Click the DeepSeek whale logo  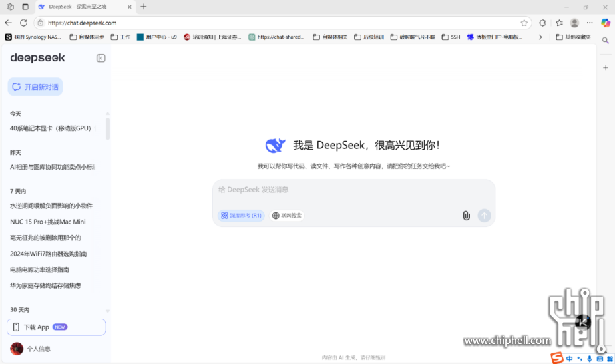(276, 146)
